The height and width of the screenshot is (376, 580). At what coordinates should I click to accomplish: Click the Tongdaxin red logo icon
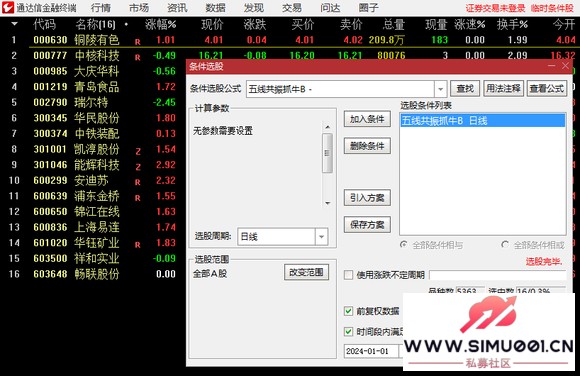point(8,7)
